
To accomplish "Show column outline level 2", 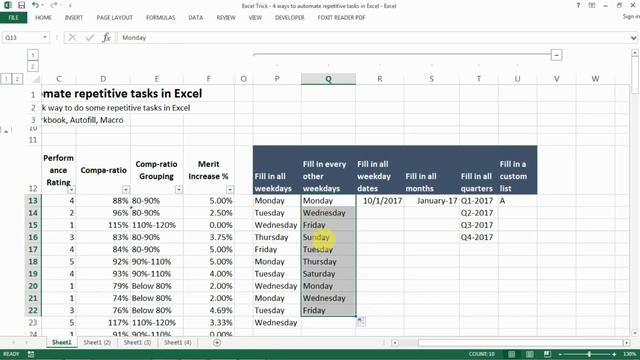I will 33,66.
